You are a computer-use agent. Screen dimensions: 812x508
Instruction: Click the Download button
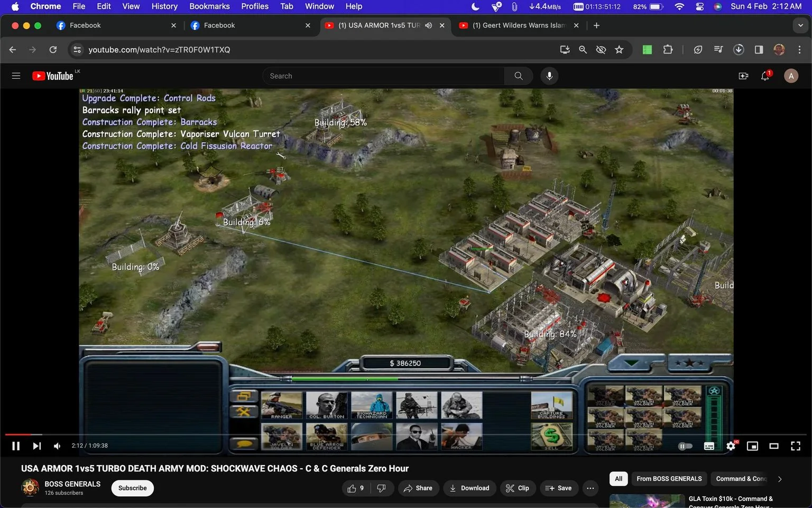pos(469,488)
